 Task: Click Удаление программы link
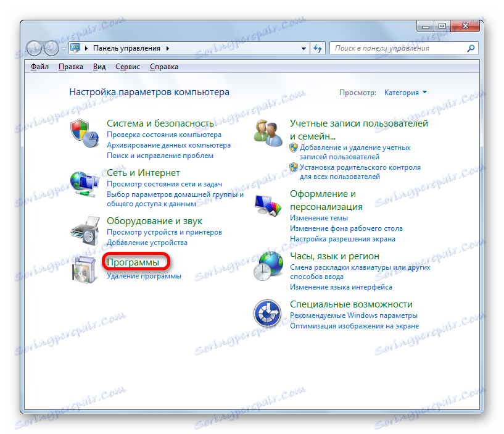[x=144, y=276]
